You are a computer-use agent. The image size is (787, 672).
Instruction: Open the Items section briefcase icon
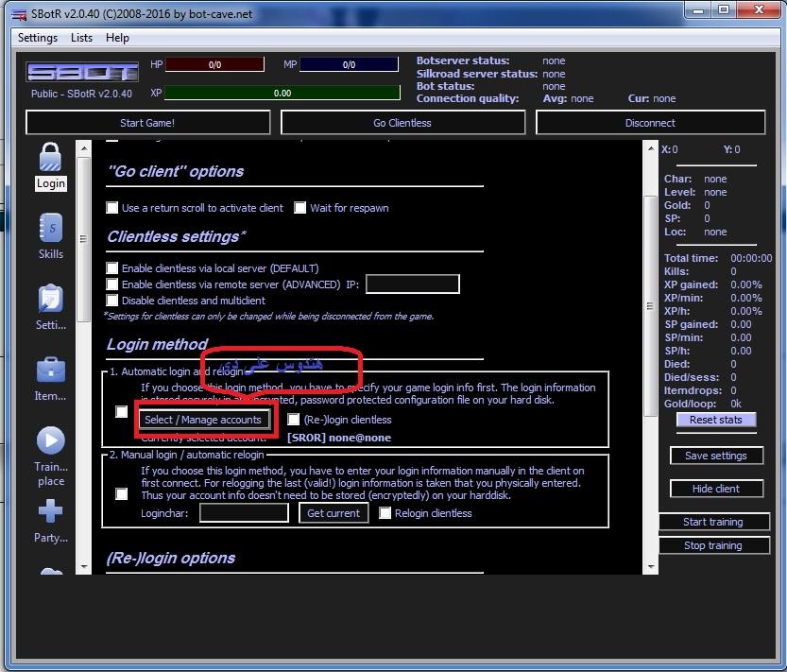(51, 370)
